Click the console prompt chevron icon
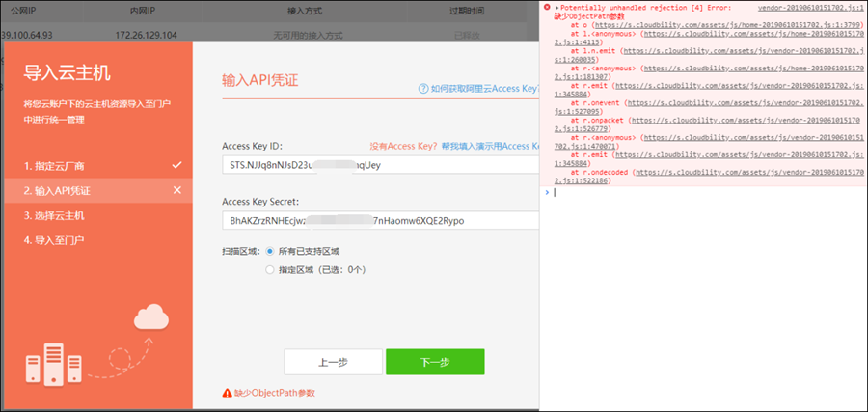The image size is (868, 412). (x=547, y=192)
